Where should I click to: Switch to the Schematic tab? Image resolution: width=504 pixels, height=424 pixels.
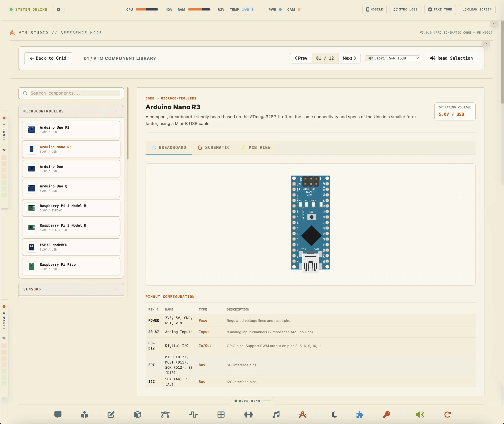[214, 147]
